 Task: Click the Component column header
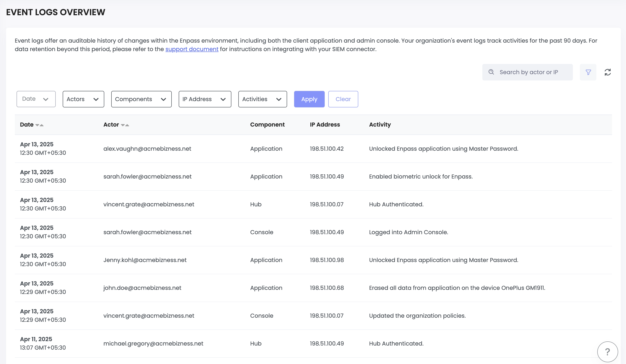tap(267, 125)
